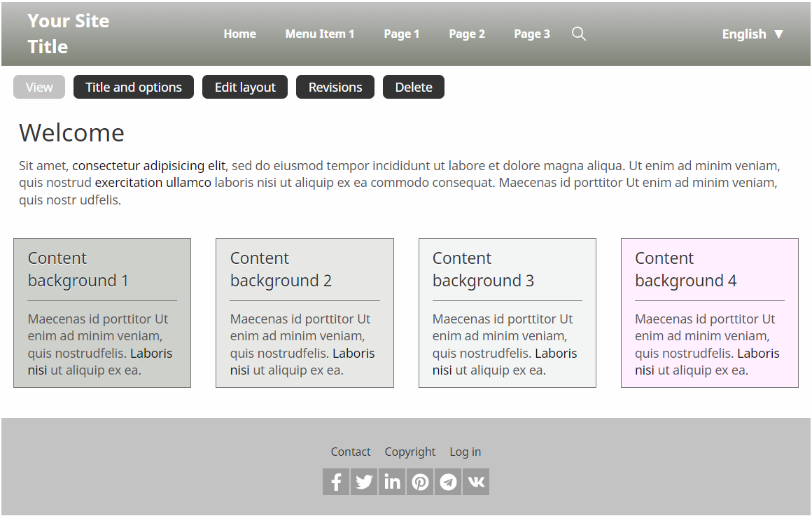Open Menu Item 1 in navigation
812x516 pixels.
(319, 34)
